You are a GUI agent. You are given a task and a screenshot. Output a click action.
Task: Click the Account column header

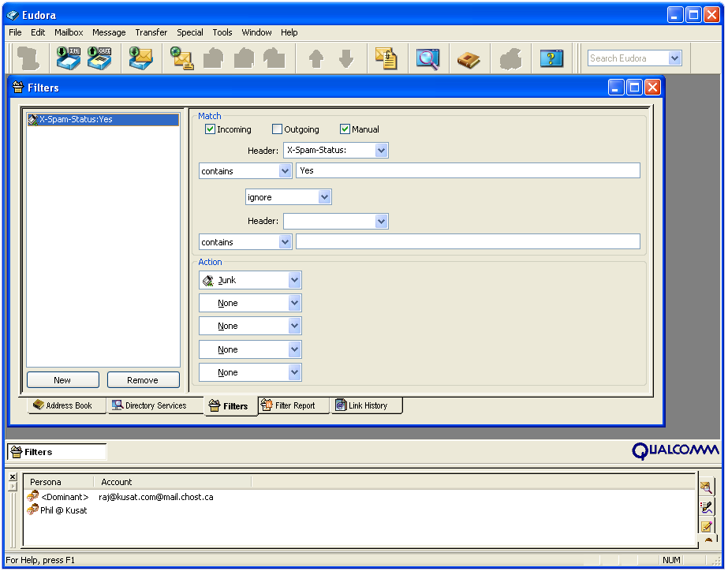tap(172, 482)
